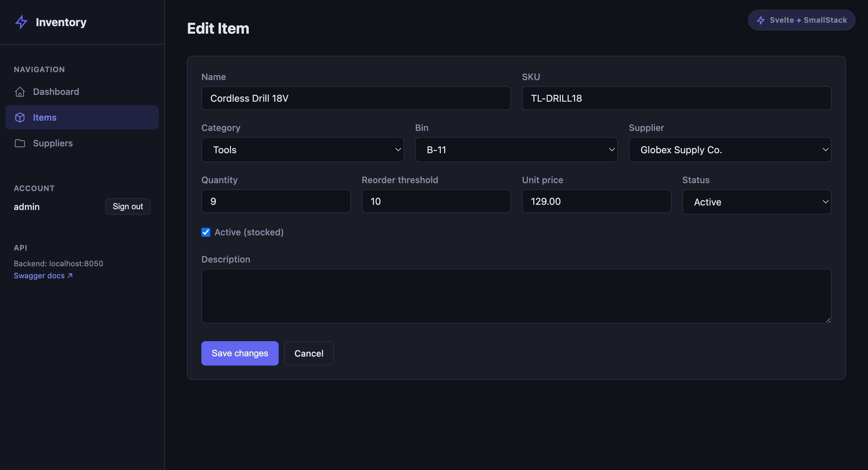The image size is (868, 470).
Task: Click the Sign out button
Action: click(x=128, y=206)
